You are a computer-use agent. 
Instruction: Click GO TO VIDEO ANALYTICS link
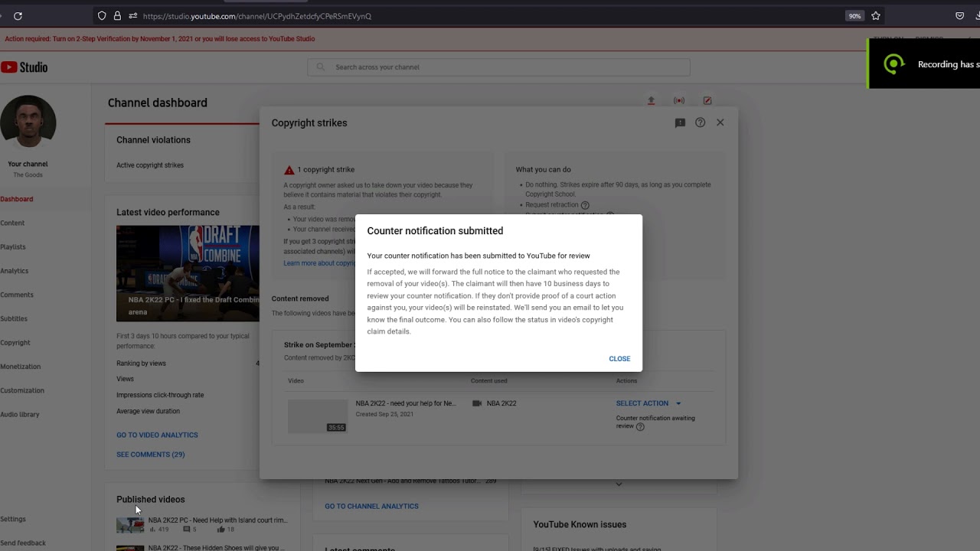click(x=157, y=435)
